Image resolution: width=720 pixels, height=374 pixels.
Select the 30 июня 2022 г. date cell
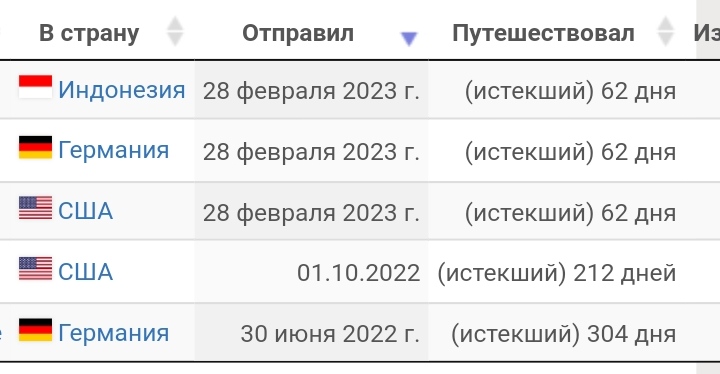click(311, 333)
